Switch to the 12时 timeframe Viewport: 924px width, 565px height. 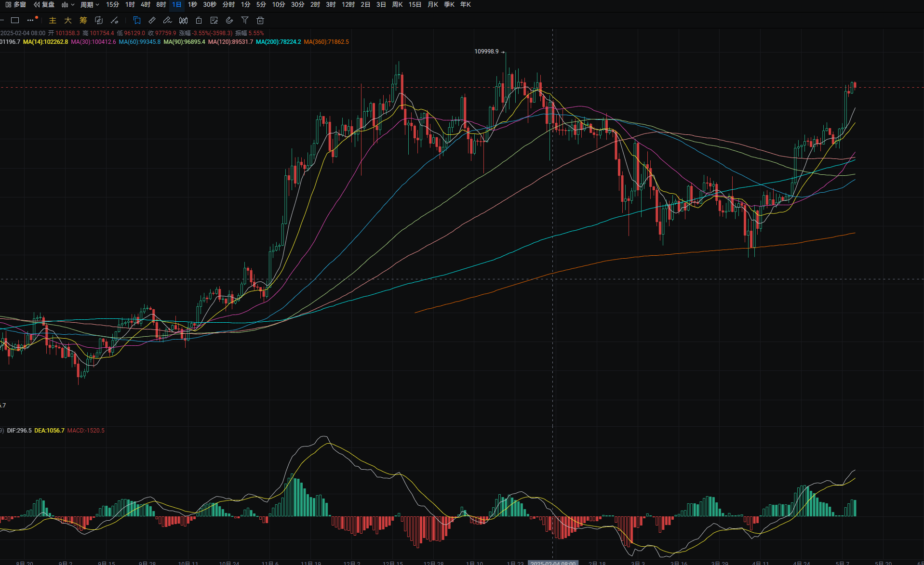[348, 5]
